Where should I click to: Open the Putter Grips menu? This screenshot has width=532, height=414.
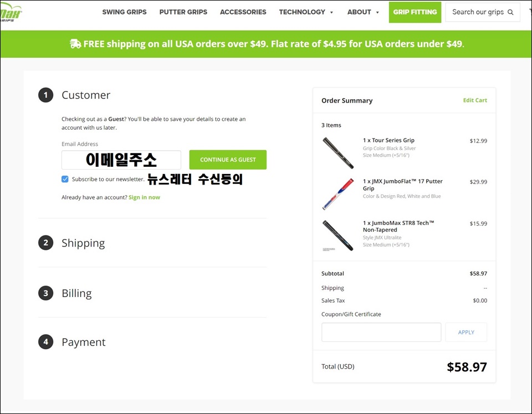pos(183,12)
